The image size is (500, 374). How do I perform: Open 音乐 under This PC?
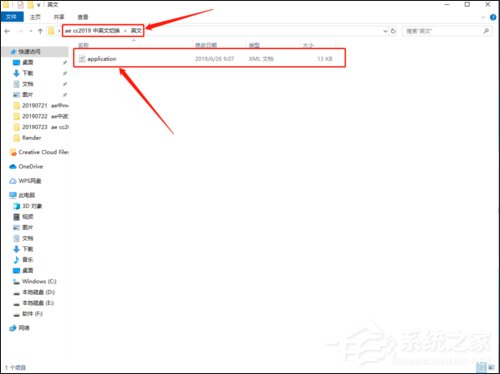tap(27, 260)
